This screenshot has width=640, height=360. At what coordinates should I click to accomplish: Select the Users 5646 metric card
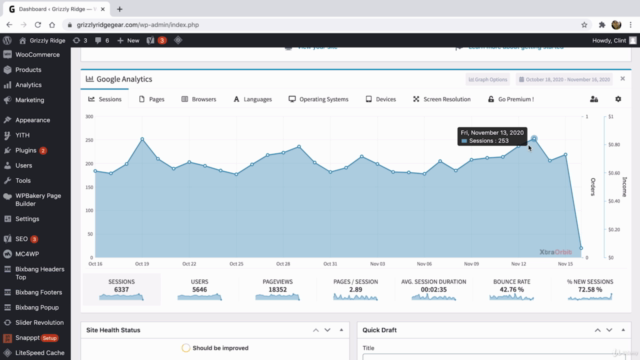coord(200,289)
